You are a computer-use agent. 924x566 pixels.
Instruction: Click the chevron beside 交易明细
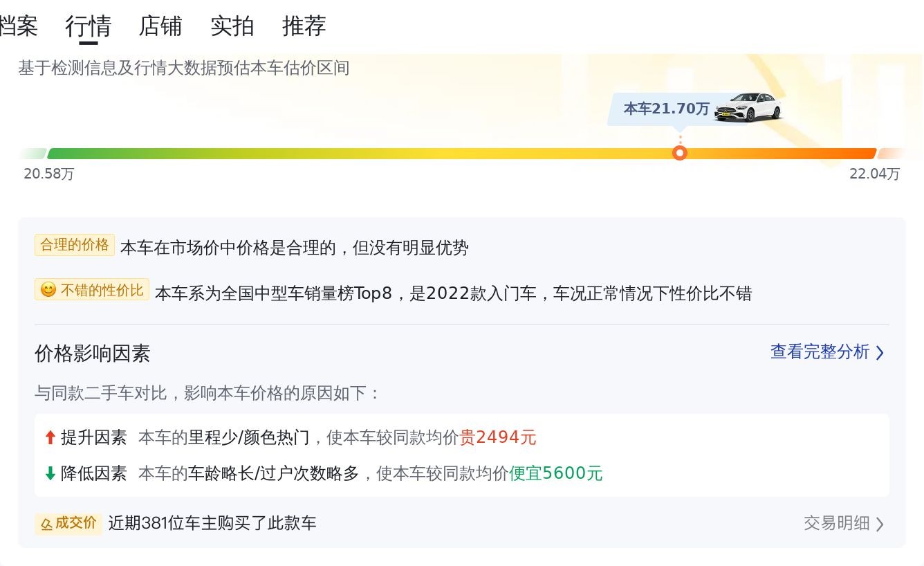coord(880,524)
